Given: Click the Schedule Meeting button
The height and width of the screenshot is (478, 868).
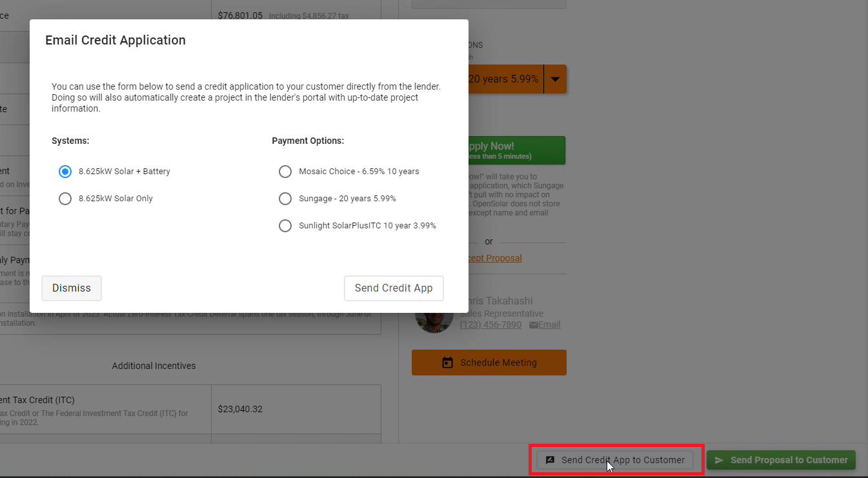Looking at the screenshot, I should pyautogui.click(x=489, y=363).
